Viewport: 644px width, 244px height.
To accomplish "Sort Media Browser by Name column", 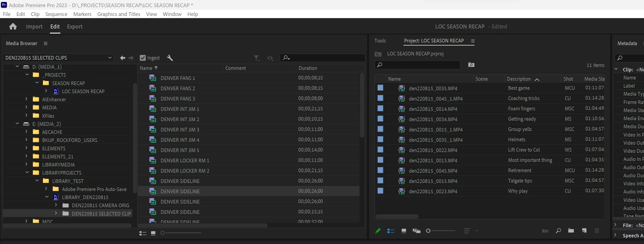I will (x=146, y=68).
